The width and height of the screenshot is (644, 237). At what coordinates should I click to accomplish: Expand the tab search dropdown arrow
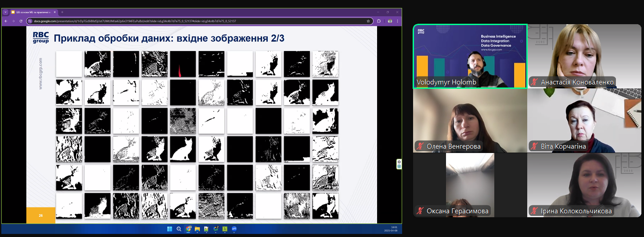6,12
